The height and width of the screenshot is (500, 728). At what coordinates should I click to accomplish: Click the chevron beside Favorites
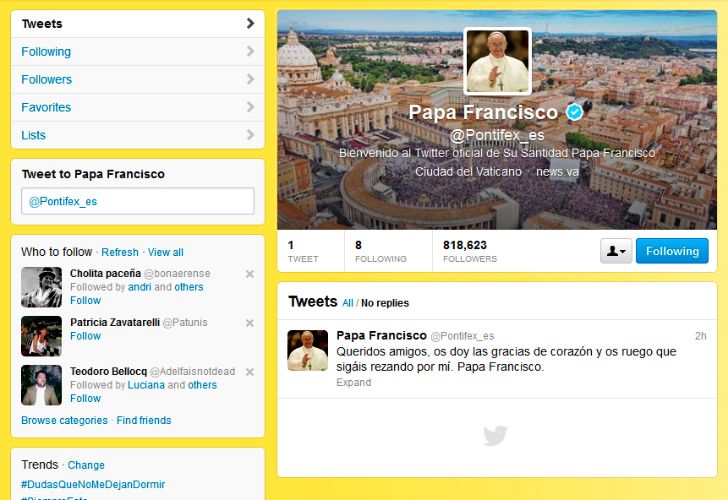(250, 107)
